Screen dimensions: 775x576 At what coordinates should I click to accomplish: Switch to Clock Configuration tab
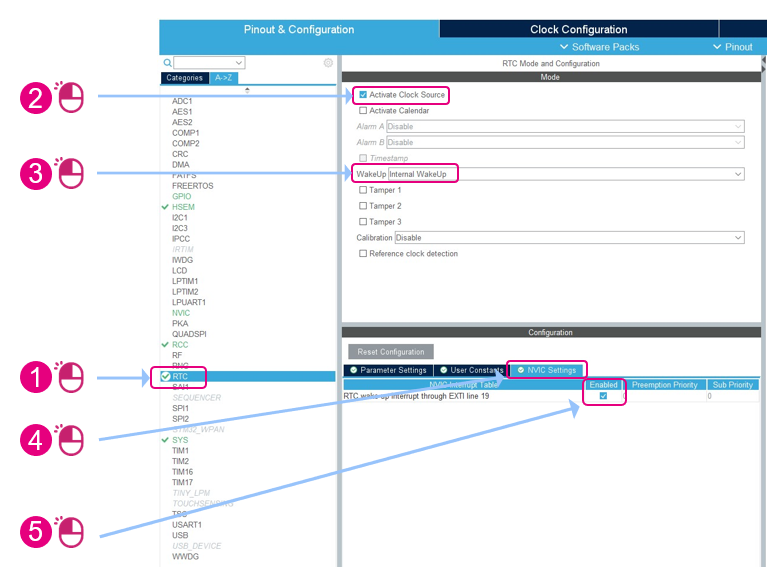tap(579, 29)
